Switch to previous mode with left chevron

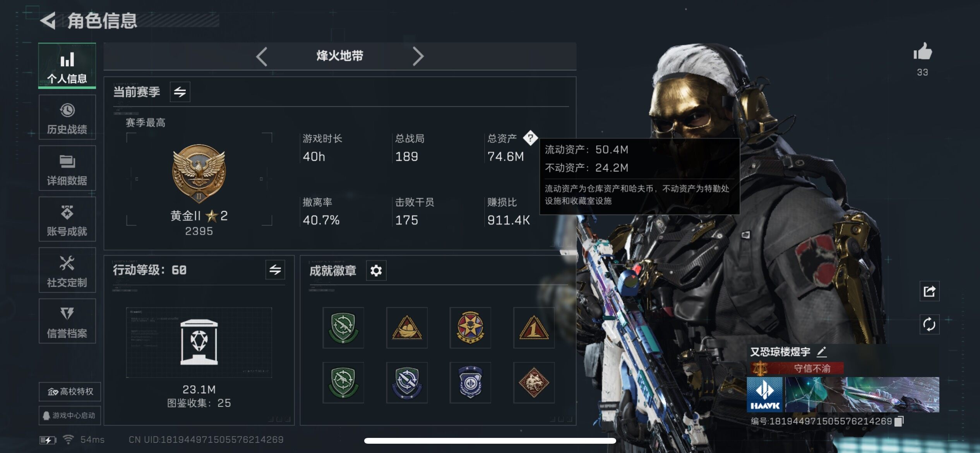click(262, 57)
